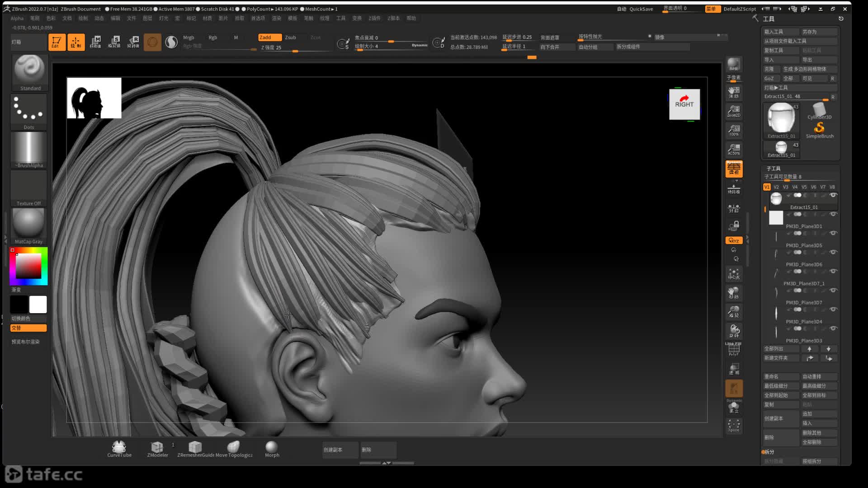Click the Xpose icon
This screenshot has width=868, height=488.
point(734,426)
